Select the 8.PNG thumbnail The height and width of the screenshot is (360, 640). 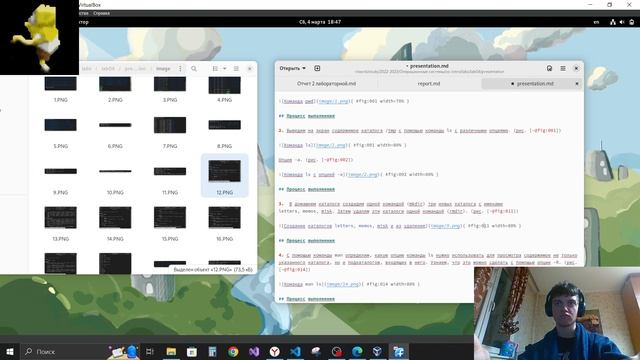pos(224,125)
